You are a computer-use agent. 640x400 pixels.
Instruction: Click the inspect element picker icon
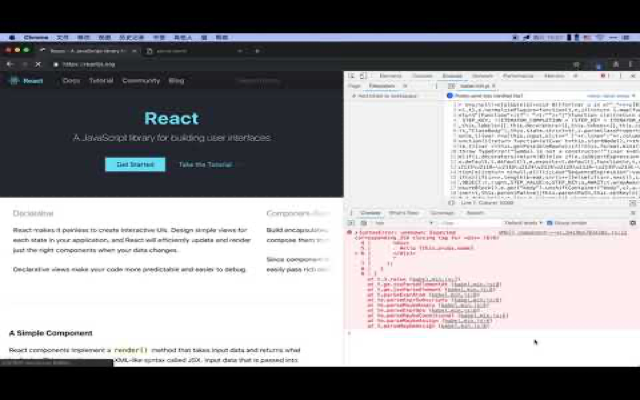352,76
